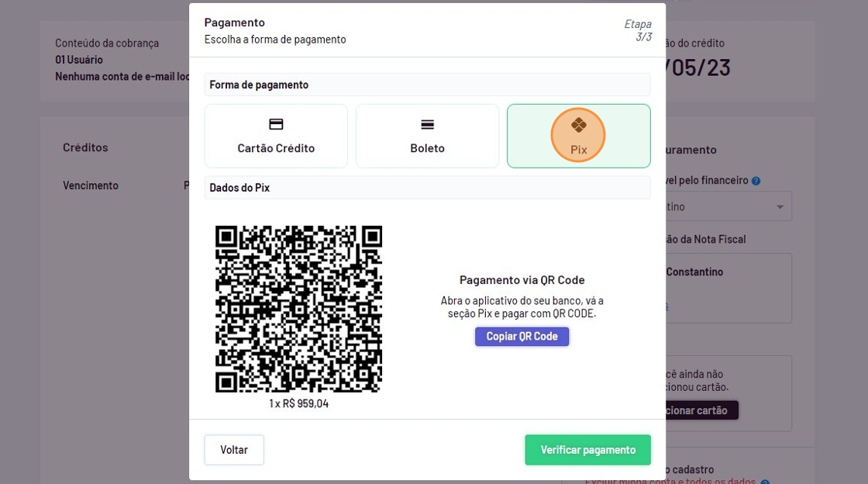The height and width of the screenshot is (484, 868).
Task: Click the Vencimento column header
Action: [x=91, y=185]
